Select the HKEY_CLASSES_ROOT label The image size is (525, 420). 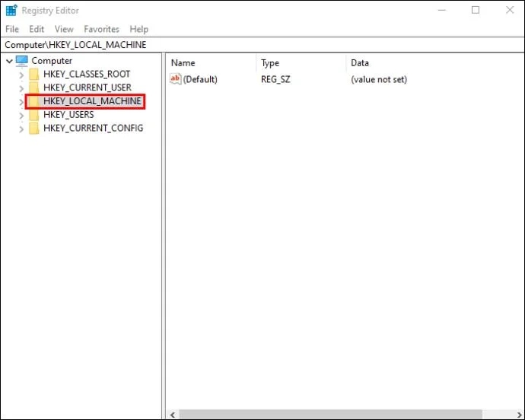87,74
